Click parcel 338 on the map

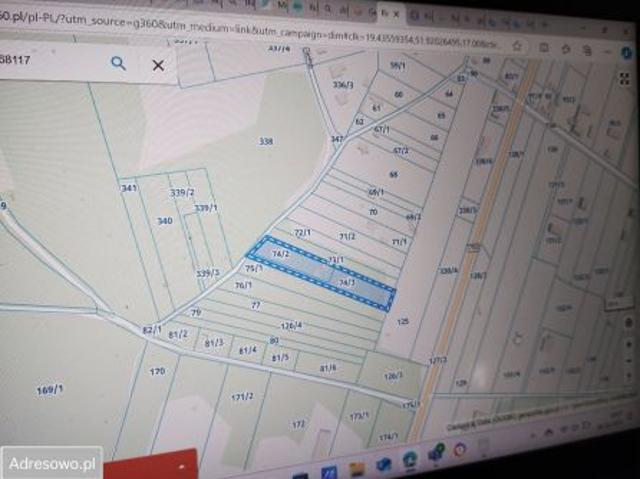coord(265,142)
